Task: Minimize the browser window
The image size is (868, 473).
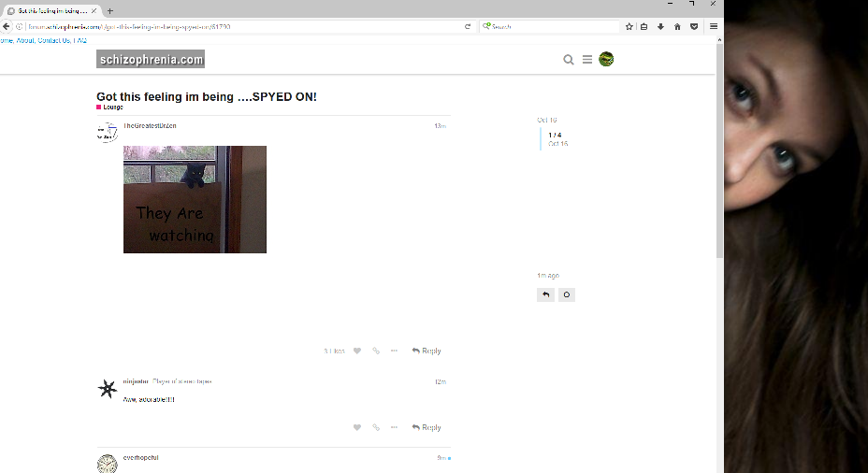Action: (670, 4)
